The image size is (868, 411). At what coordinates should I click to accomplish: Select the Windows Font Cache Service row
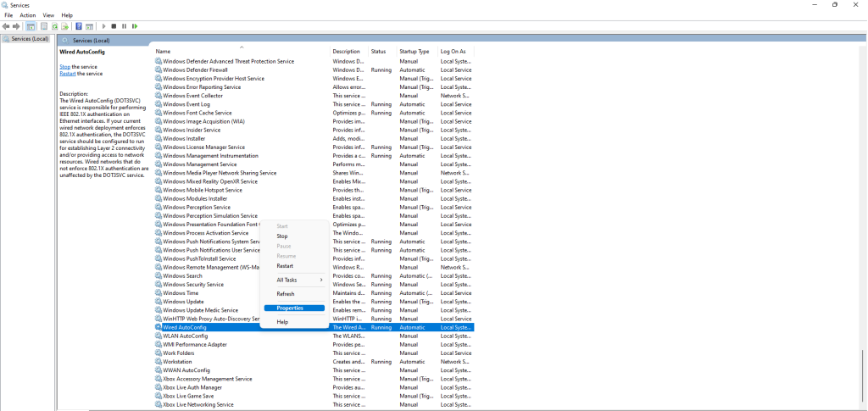coord(314,113)
